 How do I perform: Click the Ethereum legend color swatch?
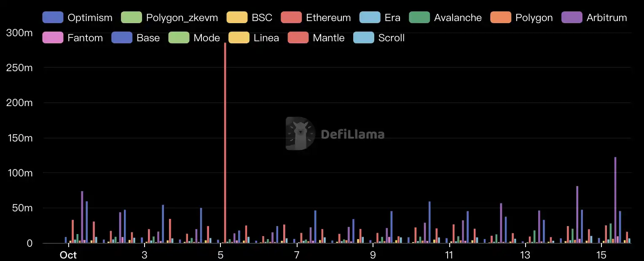point(291,18)
